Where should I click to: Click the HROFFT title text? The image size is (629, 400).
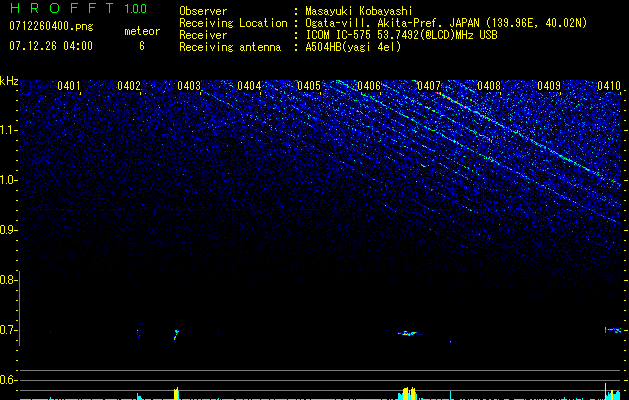(62, 8)
